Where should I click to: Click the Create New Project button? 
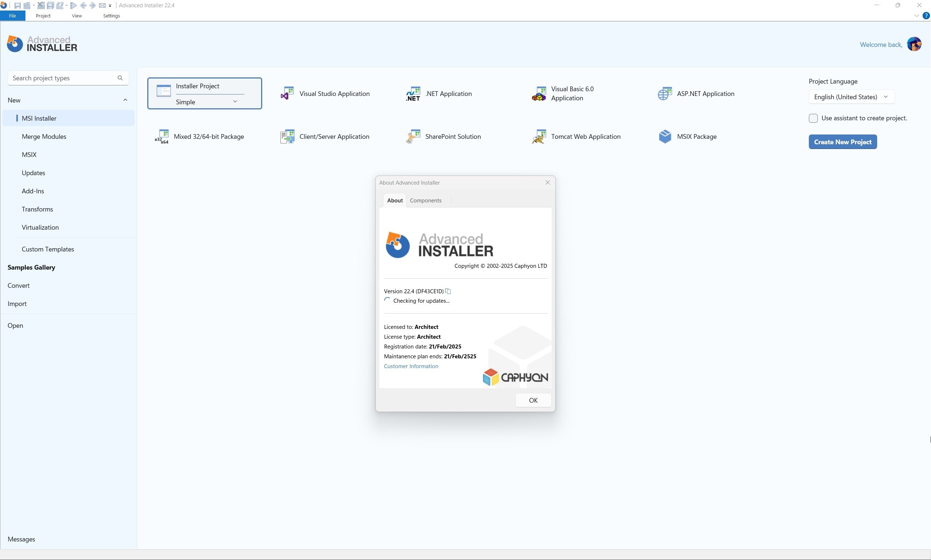(x=843, y=142)
